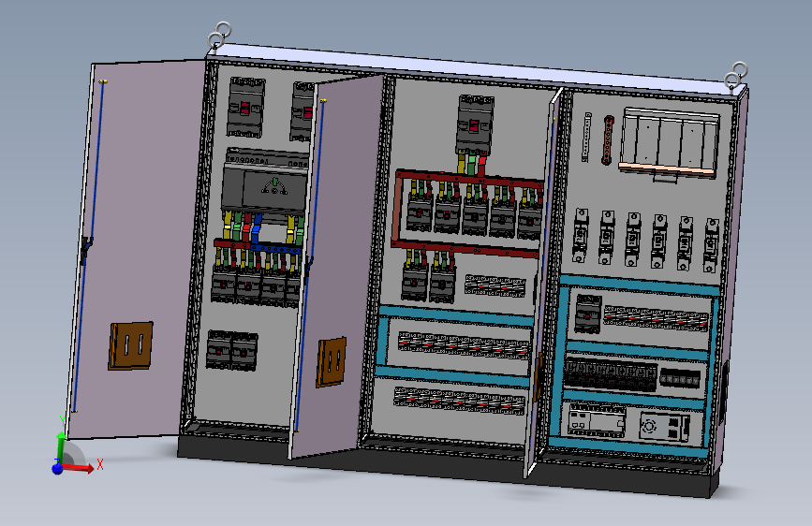This screenshot has height=526, width=812.
Task: Pick the black latch handle on far-left door
Action: pyautogui.click(x=86, y=249)
